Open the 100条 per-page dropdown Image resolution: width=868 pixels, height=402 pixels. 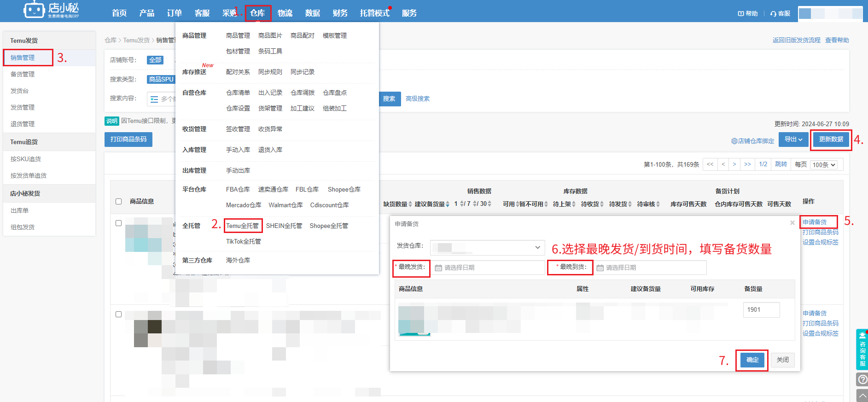824,165
